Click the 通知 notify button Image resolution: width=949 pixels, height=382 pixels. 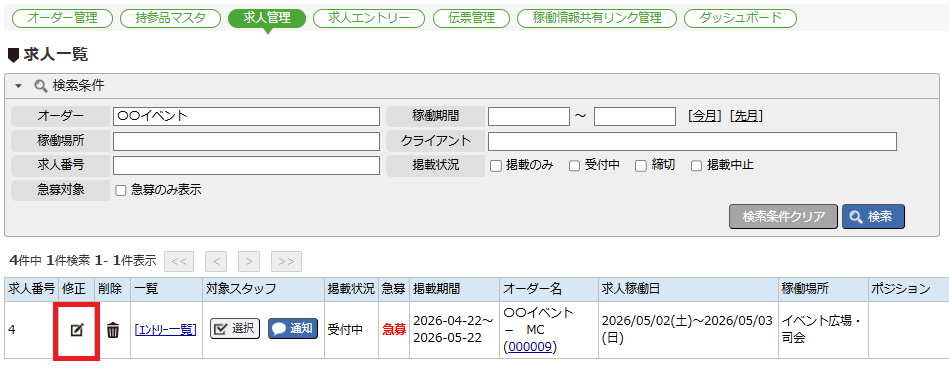tap(293, 329)
